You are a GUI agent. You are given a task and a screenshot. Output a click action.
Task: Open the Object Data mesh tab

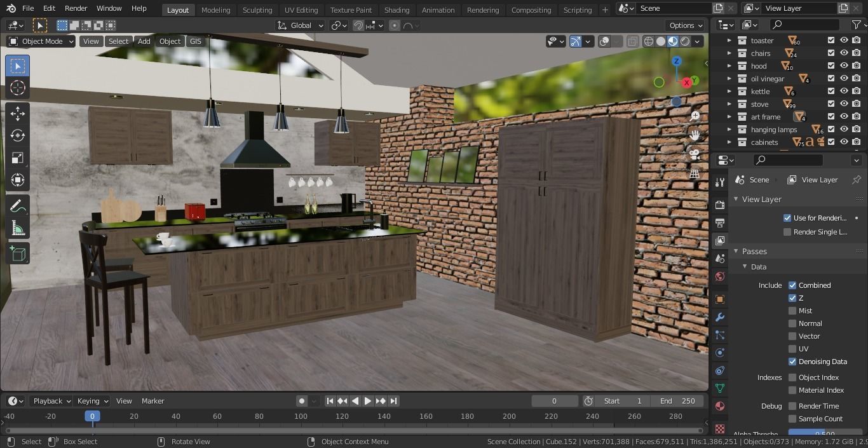(720, 388)
